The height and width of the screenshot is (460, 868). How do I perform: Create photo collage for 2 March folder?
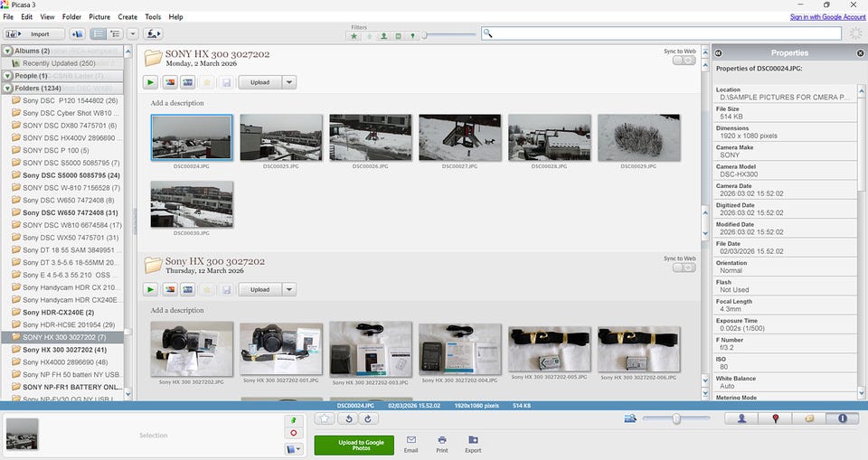click(170, 82)
